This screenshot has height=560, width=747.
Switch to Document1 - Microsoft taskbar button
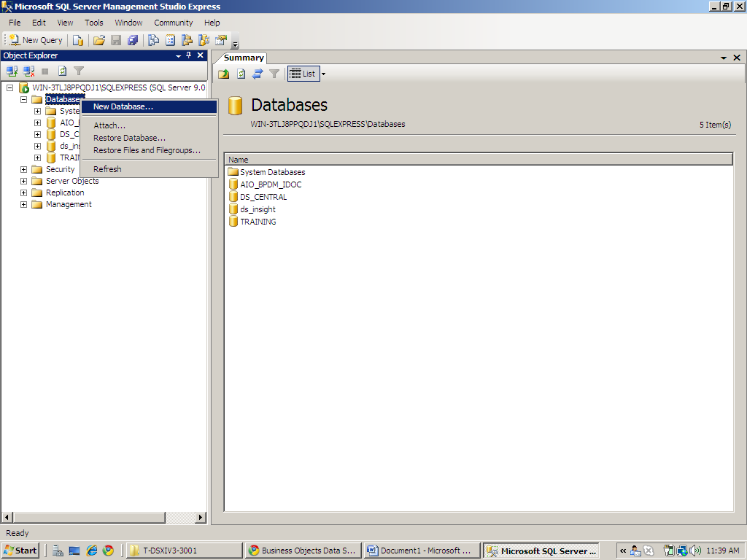422,551
